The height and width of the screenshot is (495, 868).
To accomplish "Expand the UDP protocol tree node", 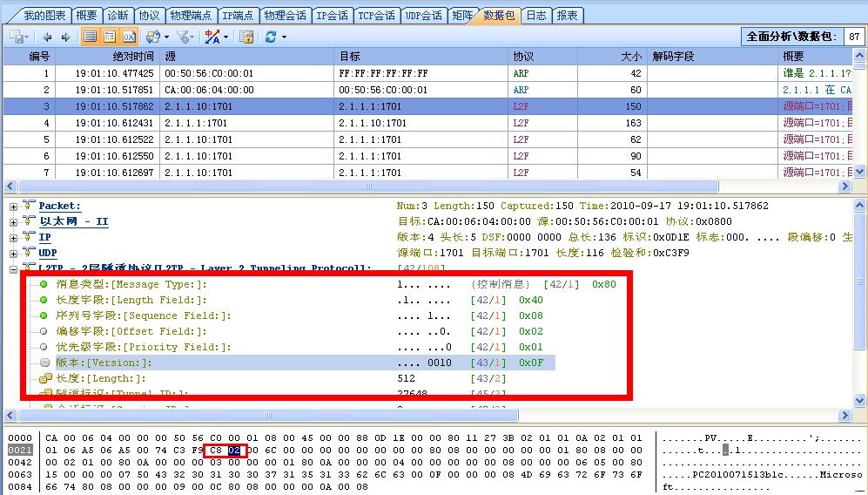I will [x=14, y=253].
